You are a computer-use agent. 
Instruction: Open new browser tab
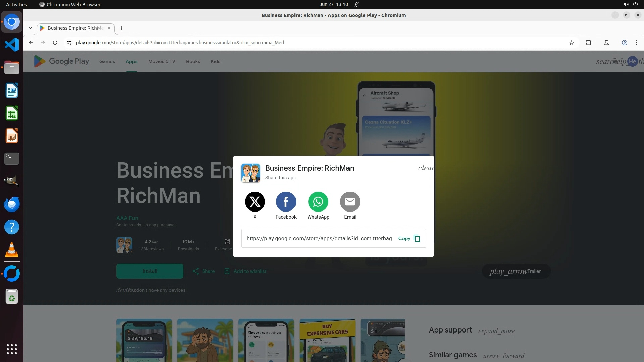(x=121, y=28)
